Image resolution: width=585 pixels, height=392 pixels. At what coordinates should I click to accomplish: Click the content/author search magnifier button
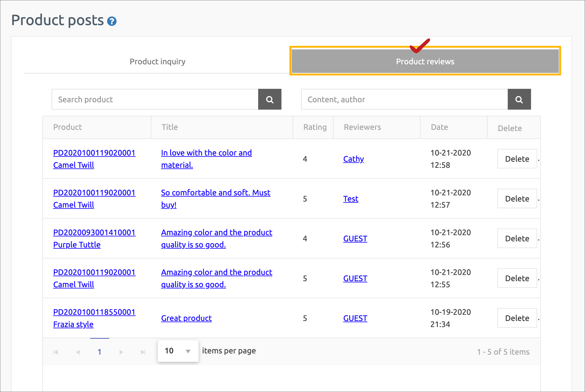coord(519,100)
